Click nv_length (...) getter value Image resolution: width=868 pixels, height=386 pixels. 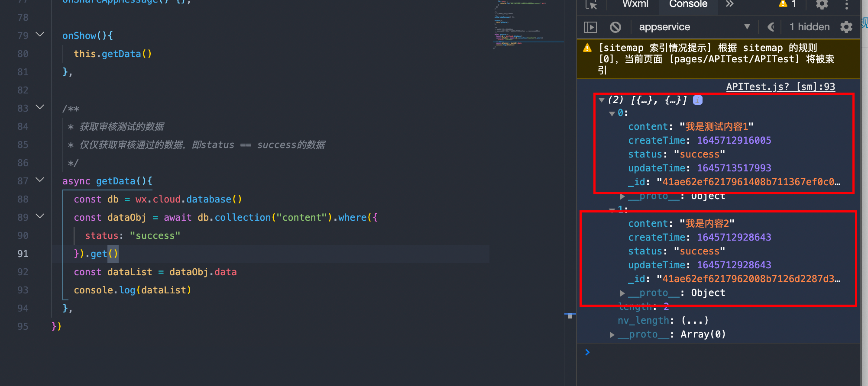[x=695, y=320]
